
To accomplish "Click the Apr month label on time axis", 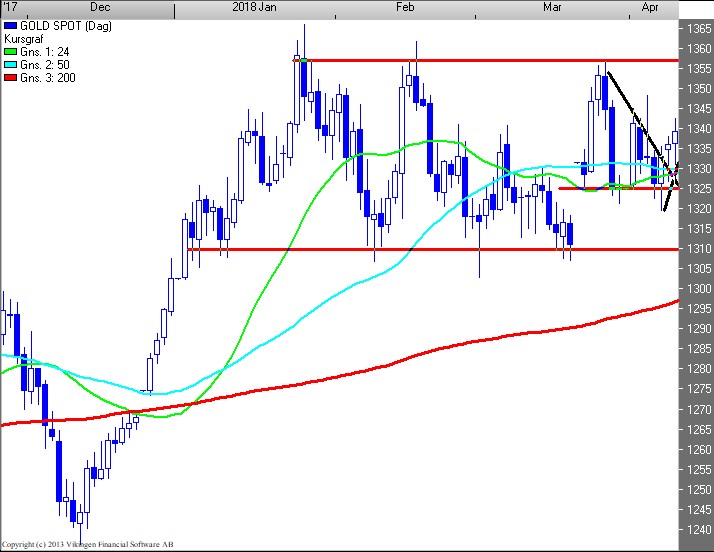I will point(650,7).
